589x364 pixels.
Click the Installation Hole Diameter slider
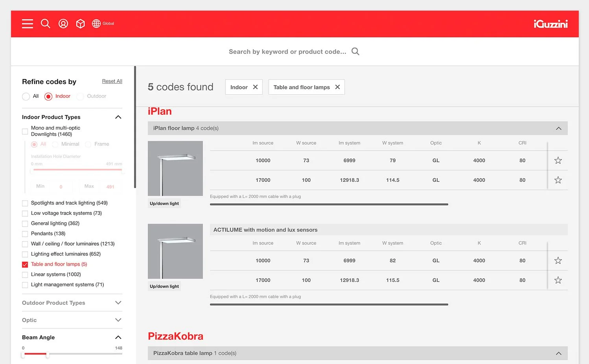(x=77, y=170)
